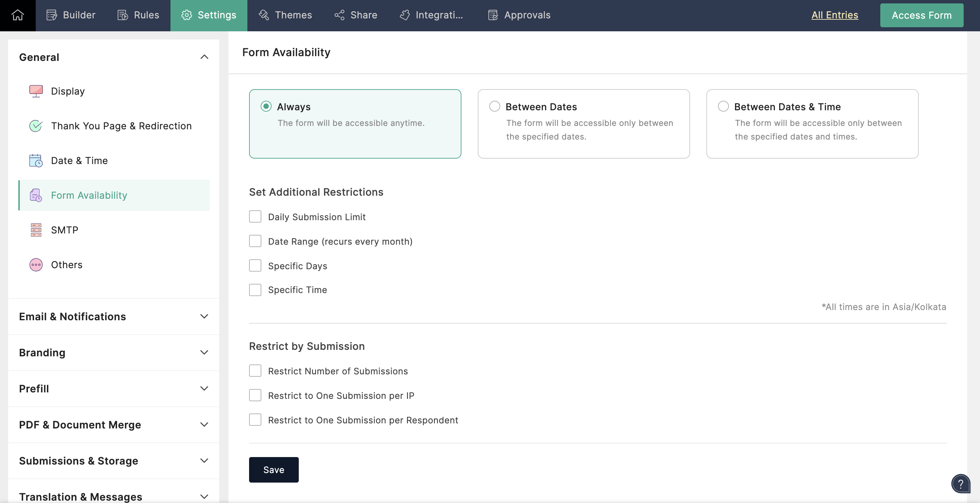980x503 pixels.
Task: Click the home icon in top bar
Action: (x=17, y=15)
